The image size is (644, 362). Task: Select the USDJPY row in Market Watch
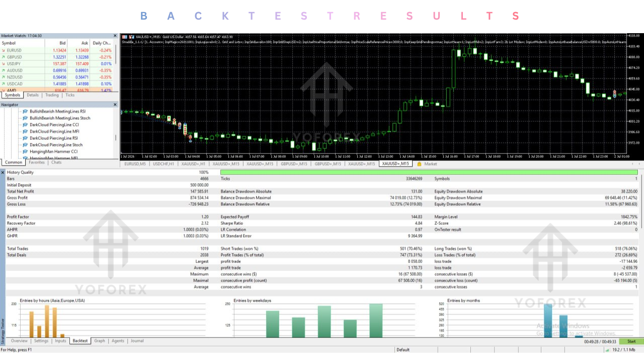tap(57, 64)
